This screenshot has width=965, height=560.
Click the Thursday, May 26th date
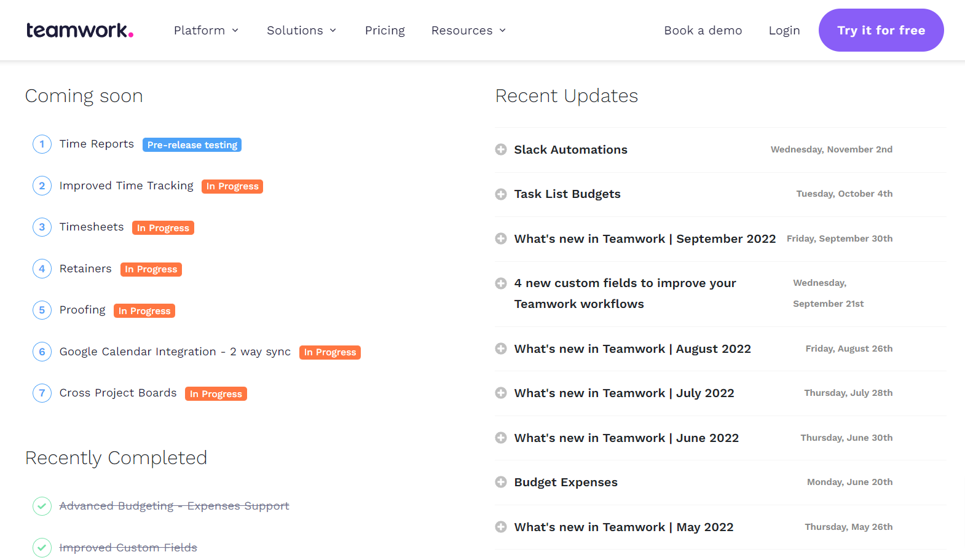click(x=849, y=527)
